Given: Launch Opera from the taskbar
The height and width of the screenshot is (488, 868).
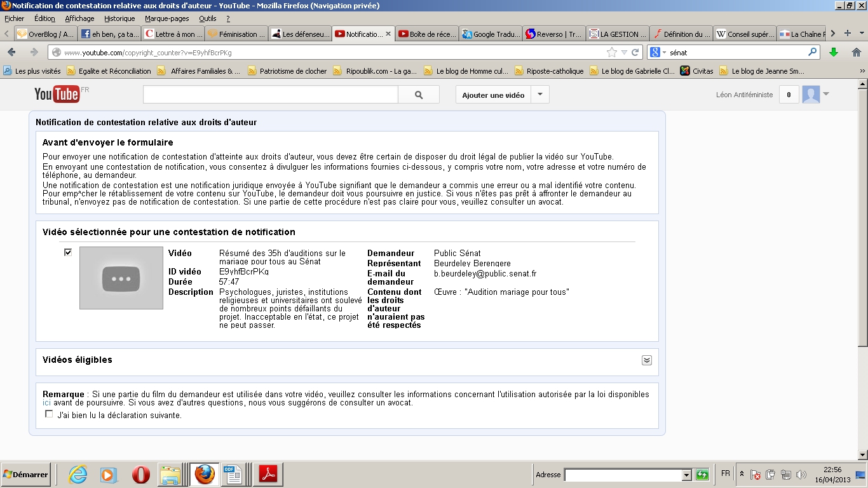Looking at the screenshot, I should pyautogui.click(x=140, y=475).
